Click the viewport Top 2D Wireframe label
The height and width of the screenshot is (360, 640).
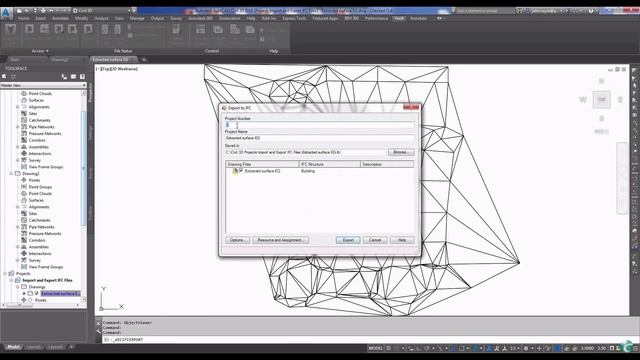click(x=117, y=69)
